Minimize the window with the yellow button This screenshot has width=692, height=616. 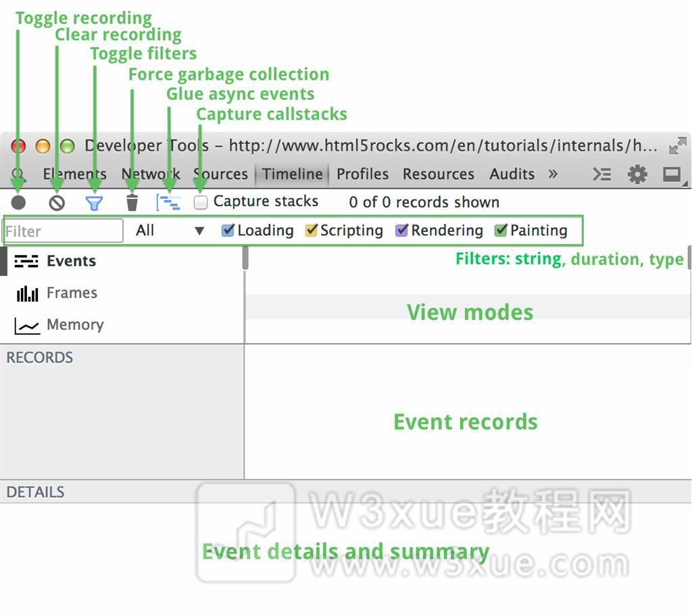(x=43, y=146)
